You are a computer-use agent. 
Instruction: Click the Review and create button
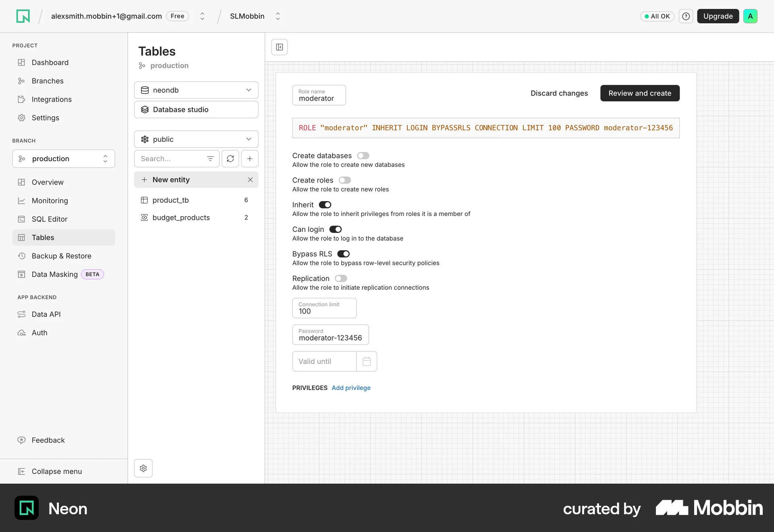(x=640, y=93)
